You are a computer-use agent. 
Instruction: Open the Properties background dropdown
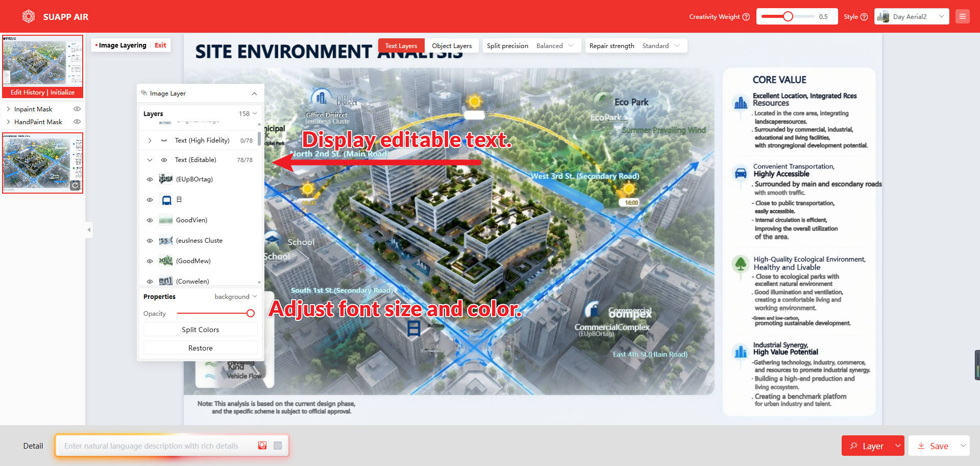point(235,296)
